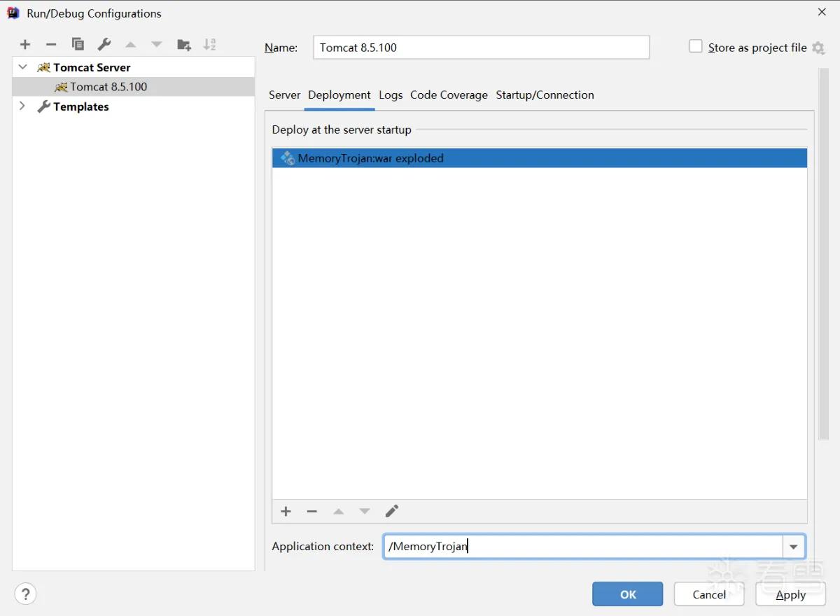The width and height of the screenshot is (840, 616).
Task: Move configuration up in left toolbar
Action: point(130,44)
